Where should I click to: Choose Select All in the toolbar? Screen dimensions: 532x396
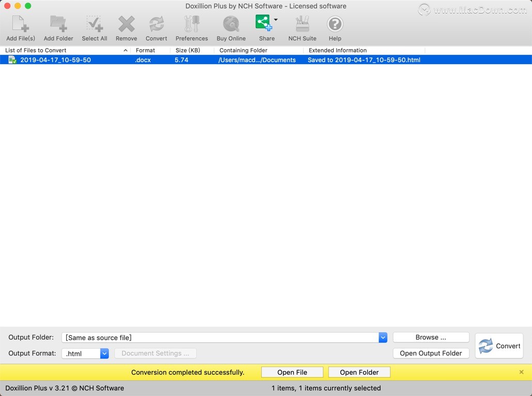[95, 24]
